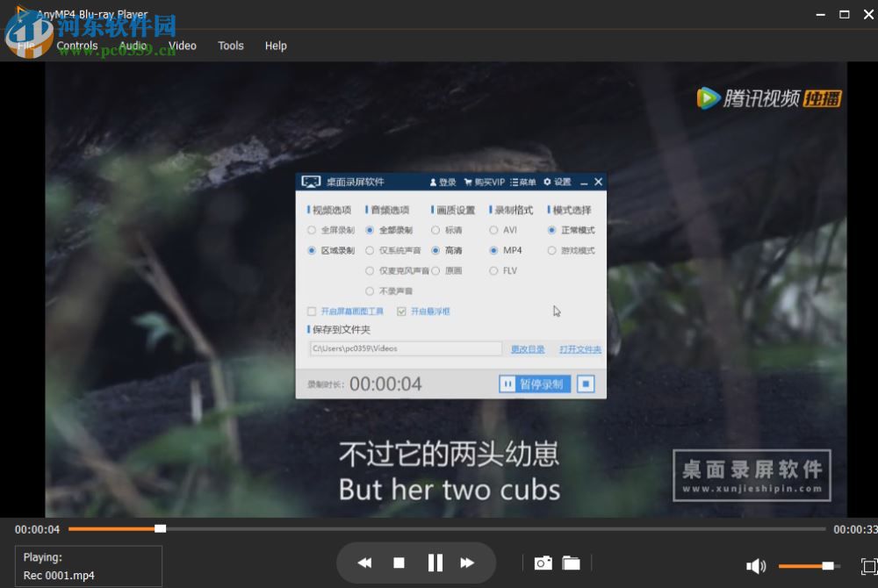Open output folder via 打开文件夹 link
Screen dimensions: 878x588
(x=580, y=348)
